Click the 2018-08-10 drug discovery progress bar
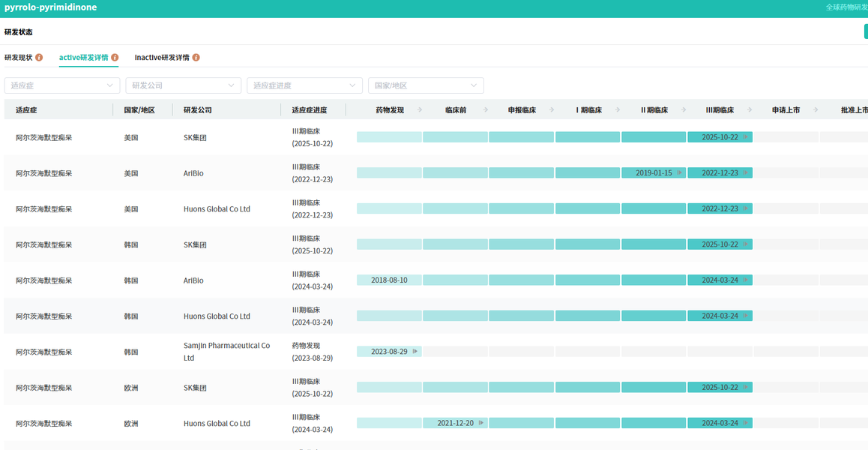This screenshot has height=450, width=868. [x=389, y=280]
